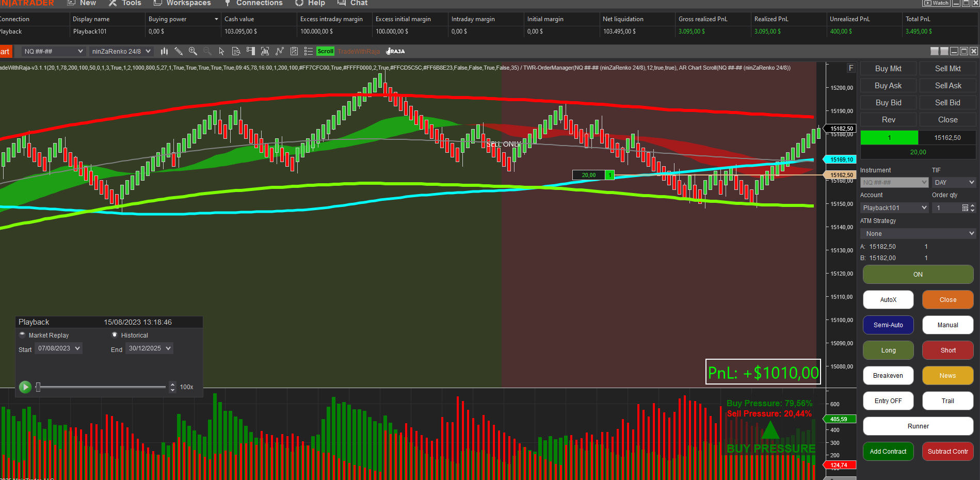Click the Breakeven button
Image resolution: width=980 pixels, height=480 pixels.
888,376
